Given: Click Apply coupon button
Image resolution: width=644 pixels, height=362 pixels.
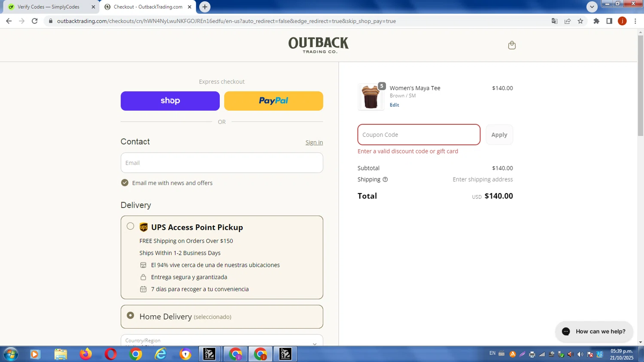Looking at the screenshot, I should 499,135.
